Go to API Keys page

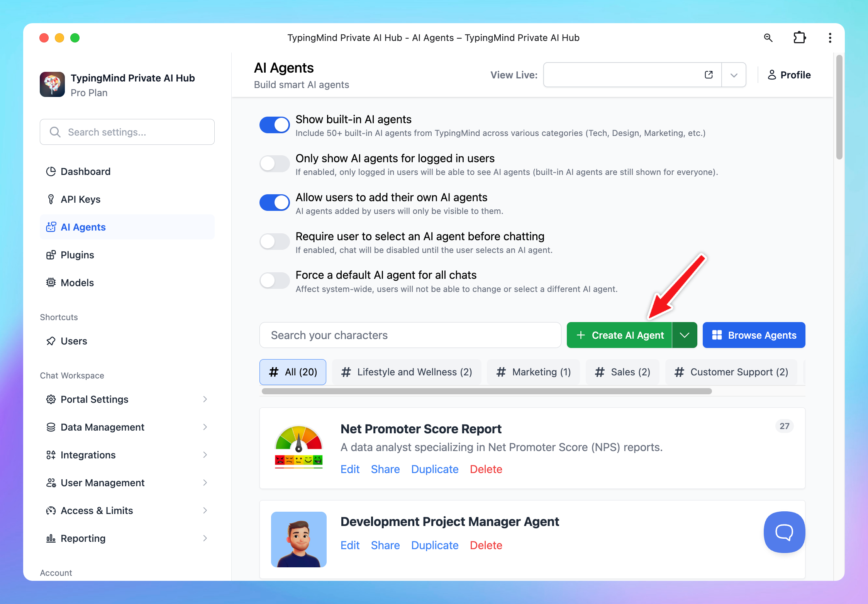[127, 199]
